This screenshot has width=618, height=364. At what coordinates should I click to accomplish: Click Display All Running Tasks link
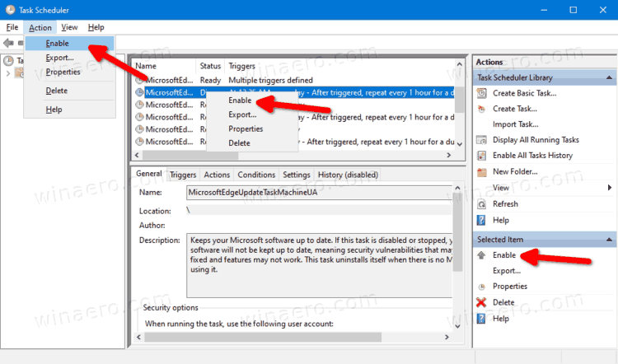pos(536,140)
